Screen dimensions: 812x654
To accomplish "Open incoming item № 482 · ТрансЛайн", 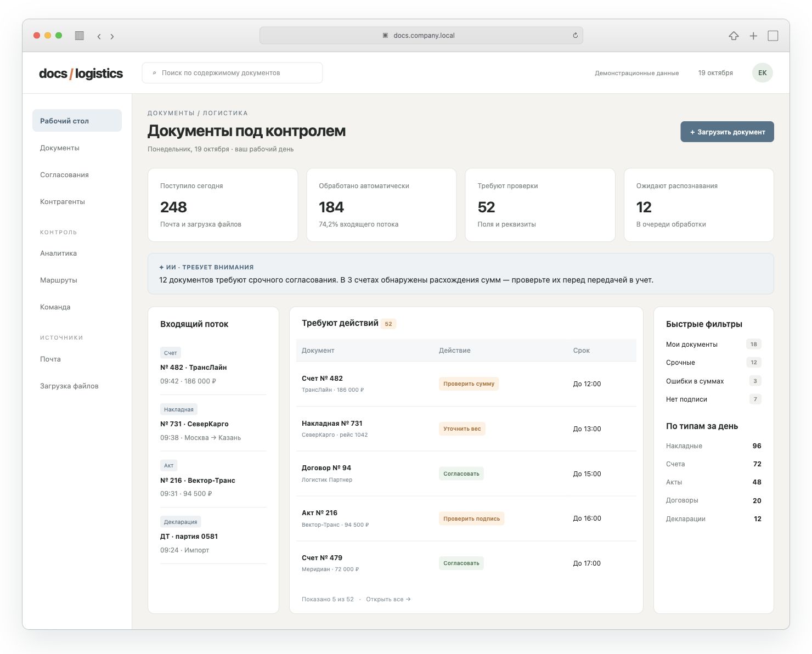I will coord(213,367).
